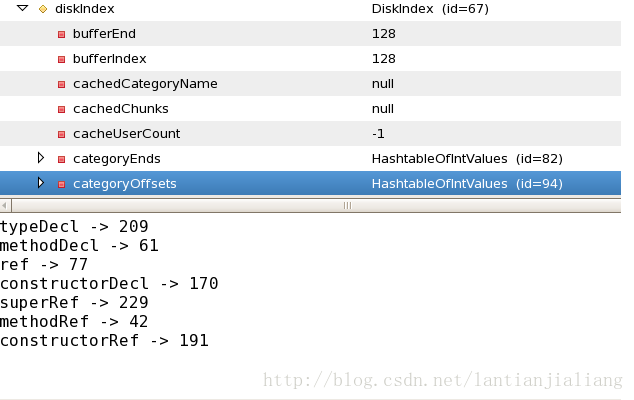
Task: Select the categoryOffsets variable name
Action: [x=125, y=184]
